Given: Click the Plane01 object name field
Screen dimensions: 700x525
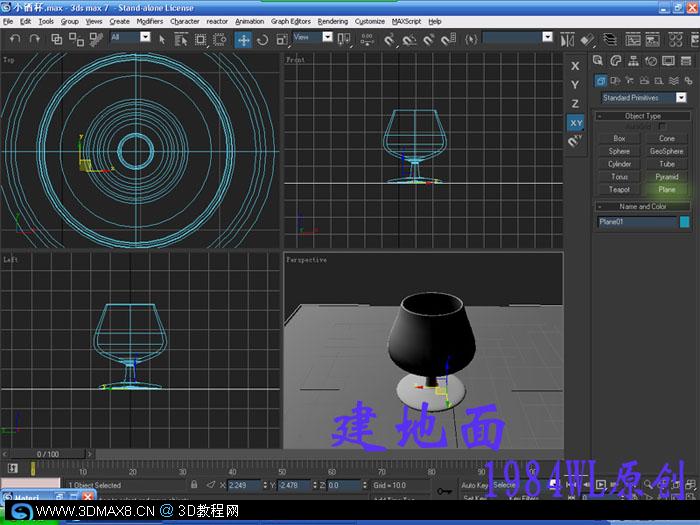Looking at the screenshot, I should [x=638, y=222].
